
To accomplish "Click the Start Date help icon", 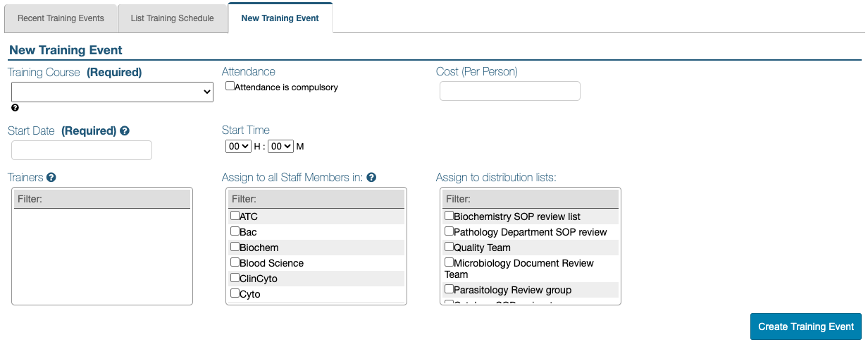I will tap(125, 130).
